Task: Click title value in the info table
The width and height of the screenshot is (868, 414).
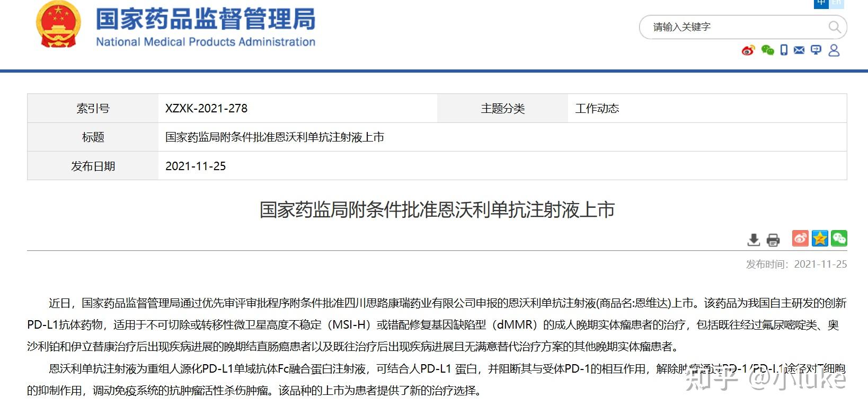Action: click(274, 137)
